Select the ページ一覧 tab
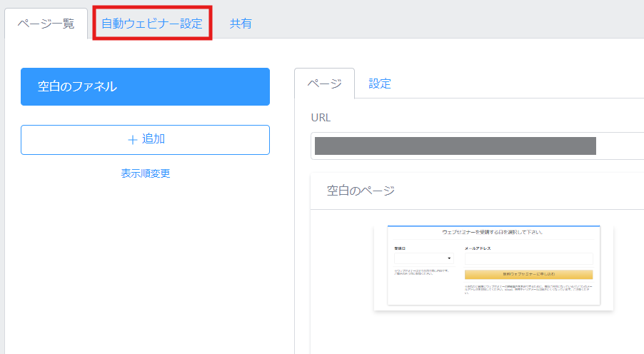 46,24
